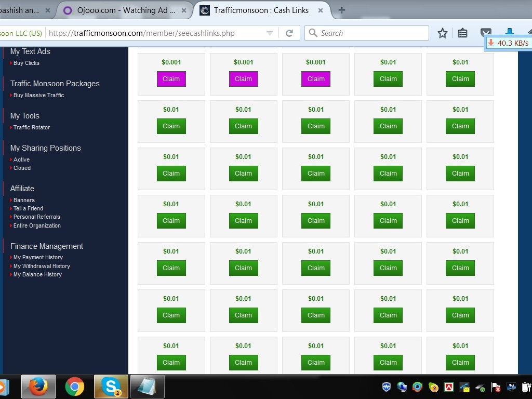Click the address bar URL text
Screen dimensions: 532x399
[x=140, y=33]
